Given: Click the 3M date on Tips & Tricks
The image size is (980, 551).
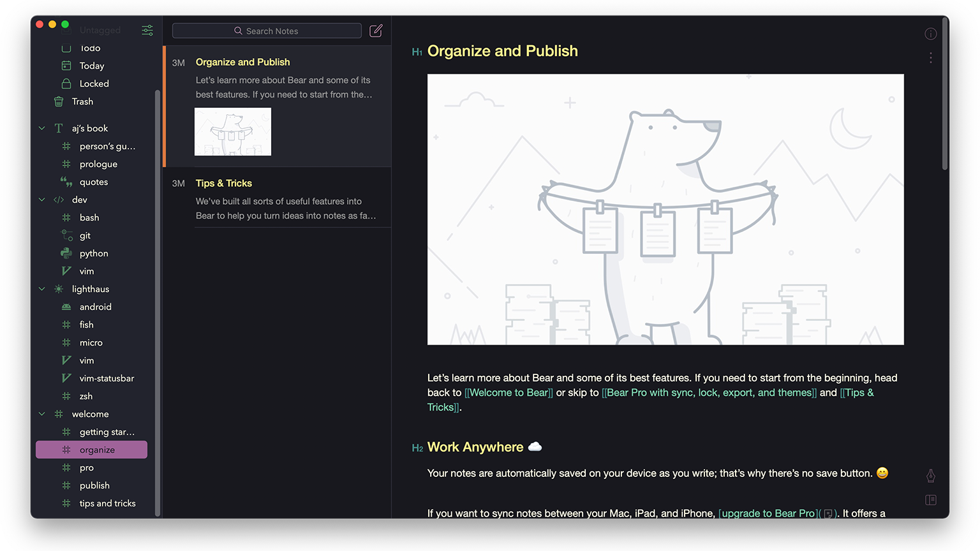Looking at the screenshot, I should click(x=179, y=184).
